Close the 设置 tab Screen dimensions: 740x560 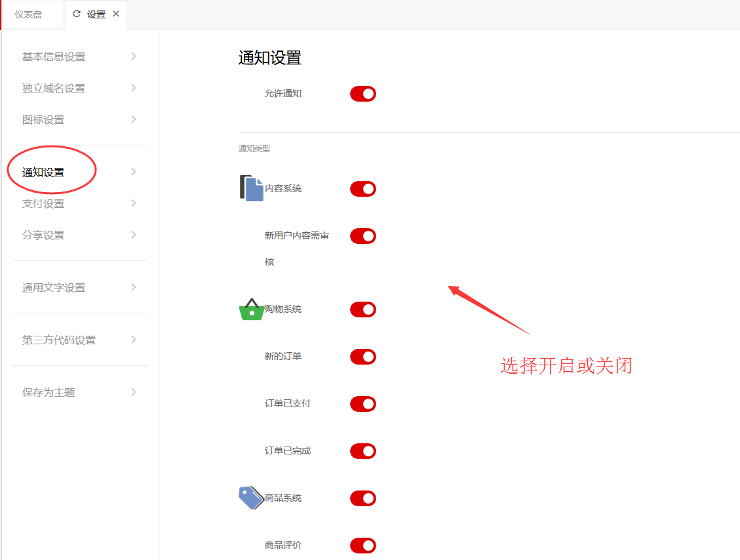(x=116, y=14)
